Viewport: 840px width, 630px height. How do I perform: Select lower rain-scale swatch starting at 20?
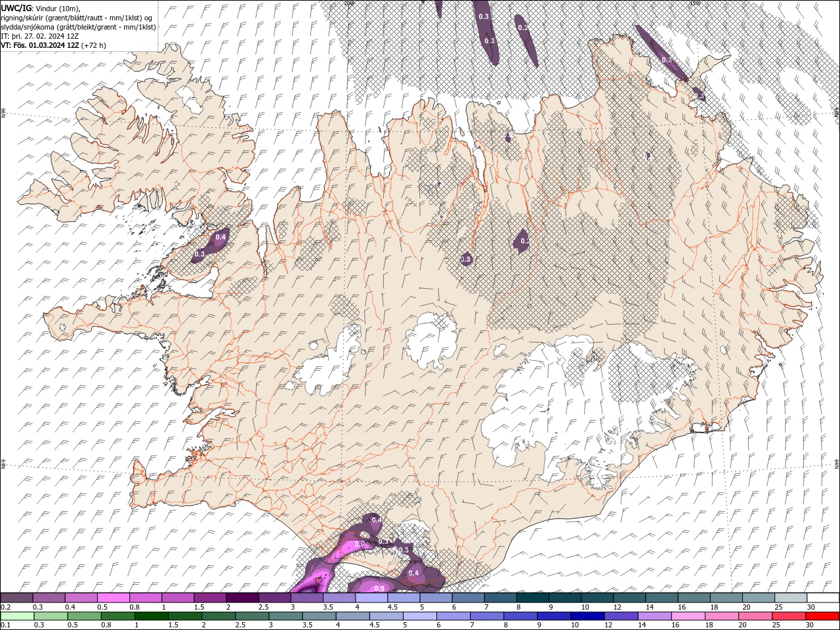[x=755, y=616]
